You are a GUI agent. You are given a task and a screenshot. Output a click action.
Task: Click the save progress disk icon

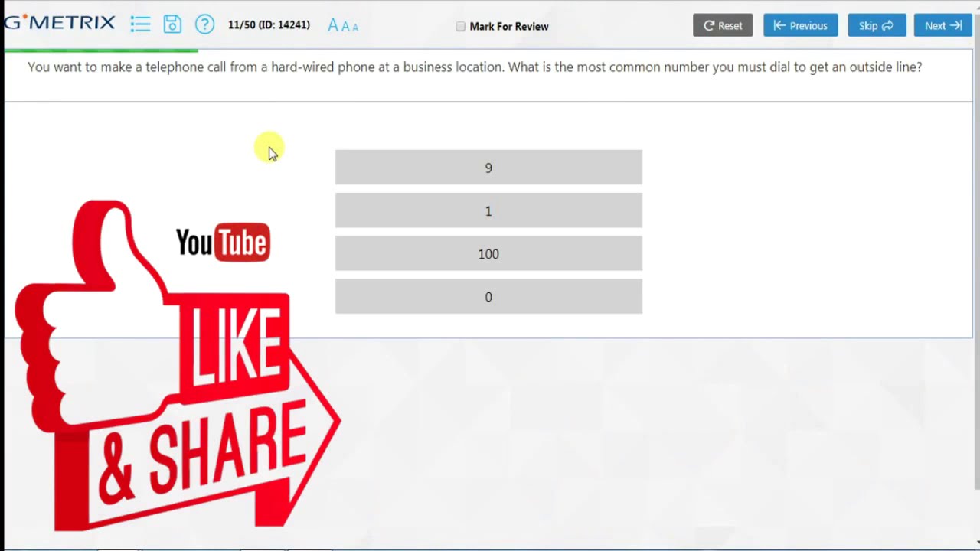[x=172, y=24]
